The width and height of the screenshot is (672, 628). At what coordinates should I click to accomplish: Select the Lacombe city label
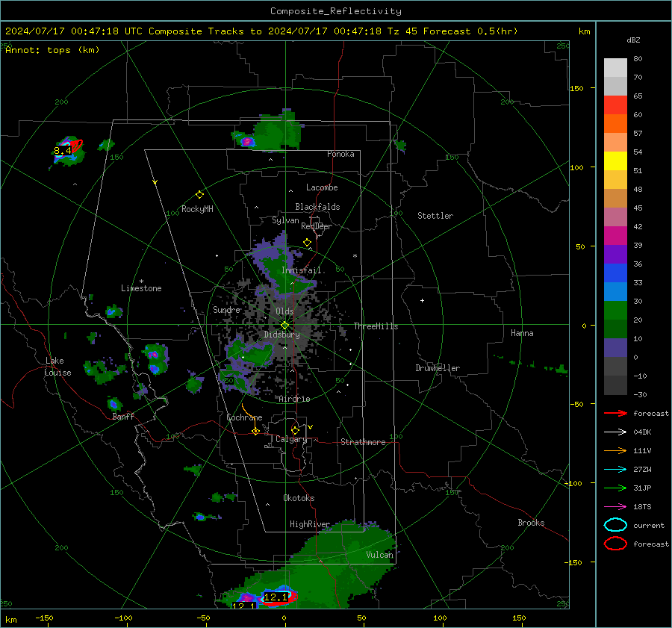click(322, 187)
